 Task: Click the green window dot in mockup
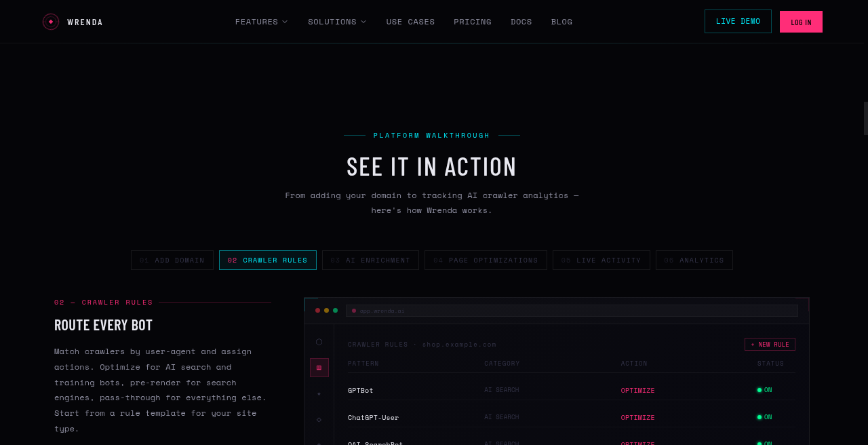coord(335,311)
